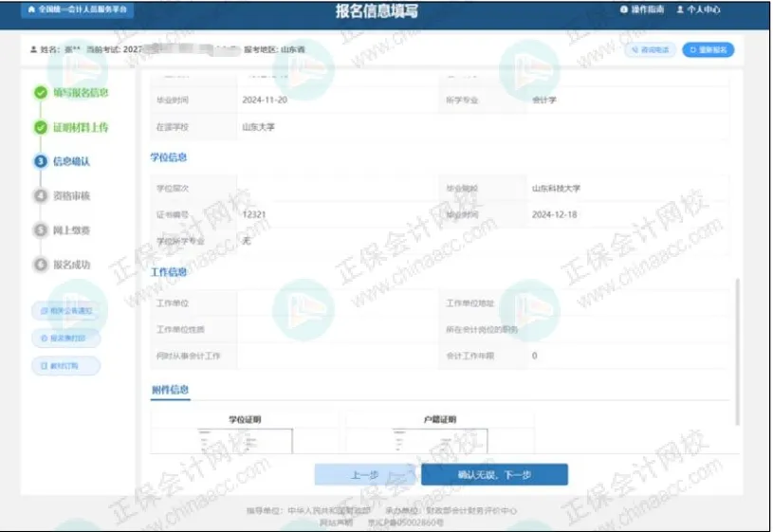
Task: Select the major value 会计学
Action: pos(544,101)
